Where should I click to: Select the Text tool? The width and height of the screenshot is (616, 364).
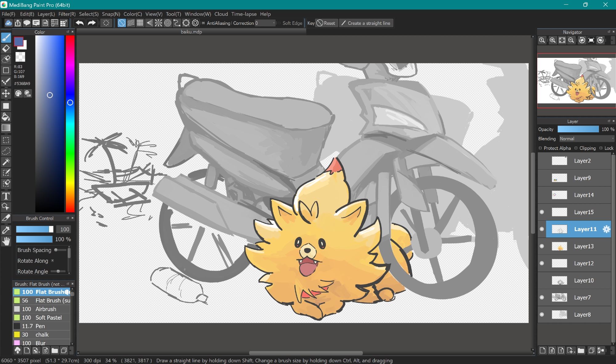pos(6,196)
